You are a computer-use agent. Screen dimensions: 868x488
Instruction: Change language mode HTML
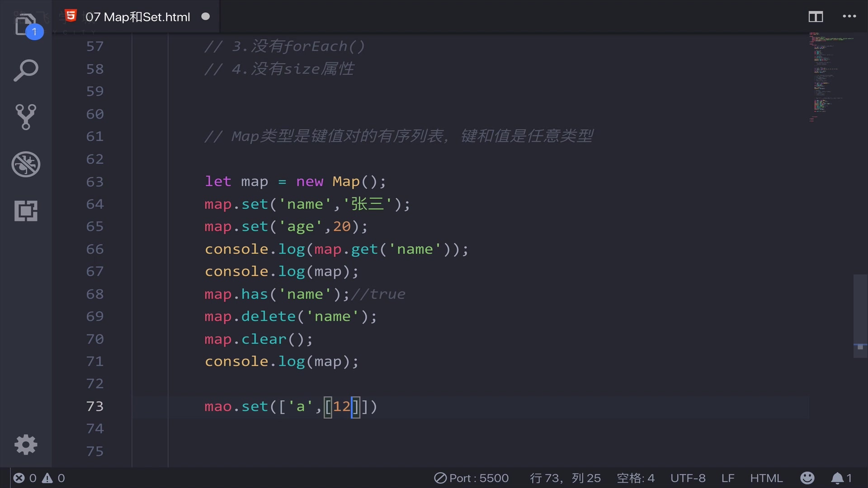coord(766,478)
